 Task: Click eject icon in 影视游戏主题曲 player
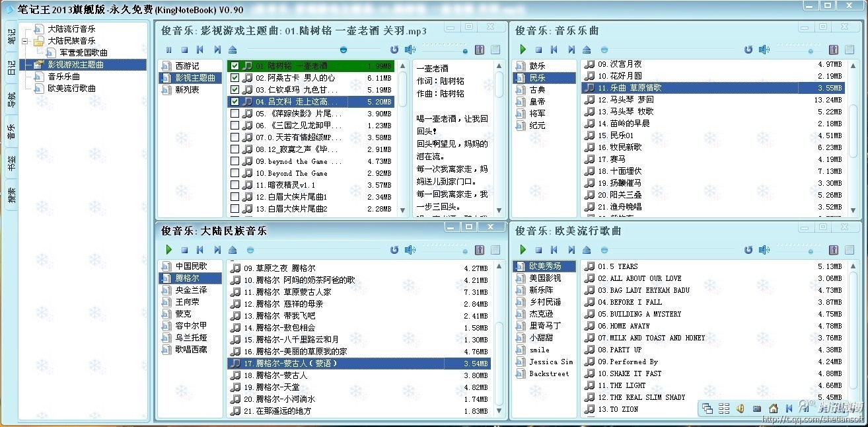click(233, 50)
